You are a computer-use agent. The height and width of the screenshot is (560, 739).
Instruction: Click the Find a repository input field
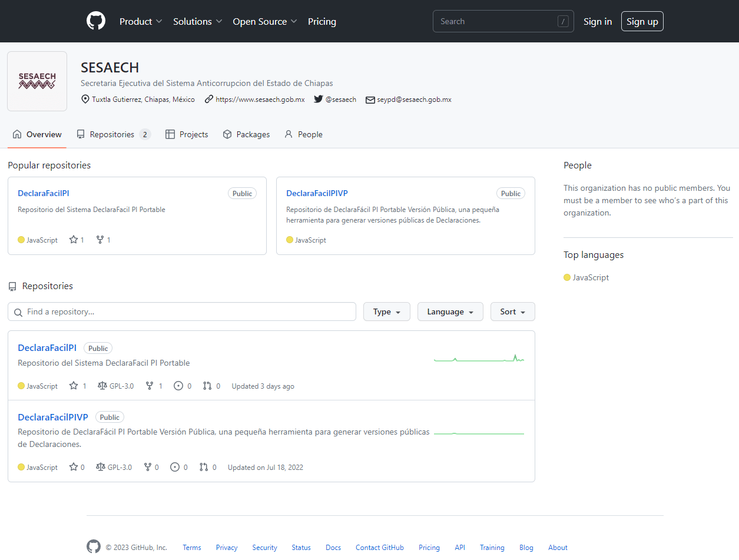click(x=182, y=312)
